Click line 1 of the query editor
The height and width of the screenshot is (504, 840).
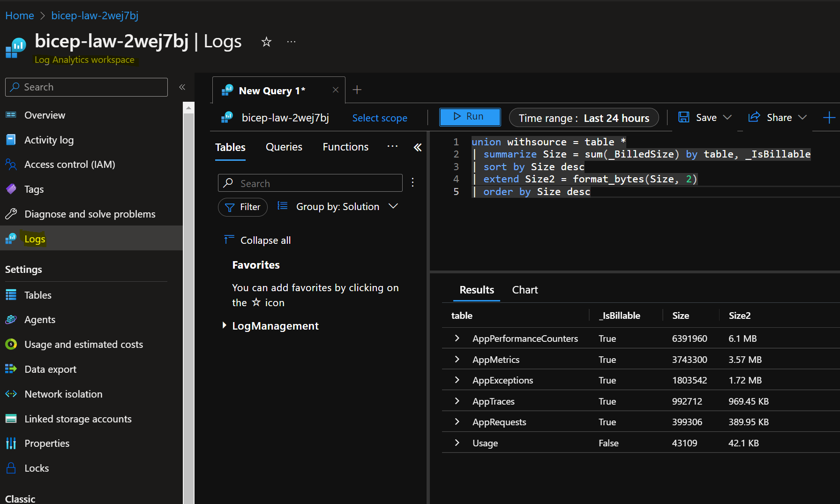[548, 142]
